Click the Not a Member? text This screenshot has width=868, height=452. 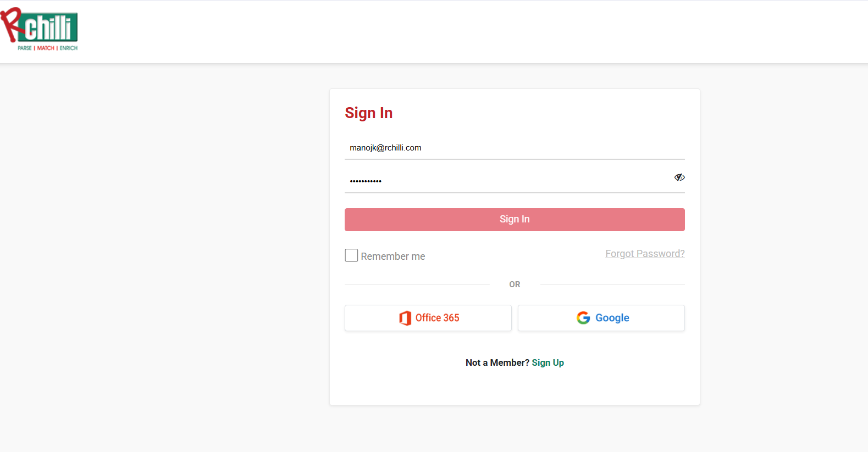click(x=497, y=362)
